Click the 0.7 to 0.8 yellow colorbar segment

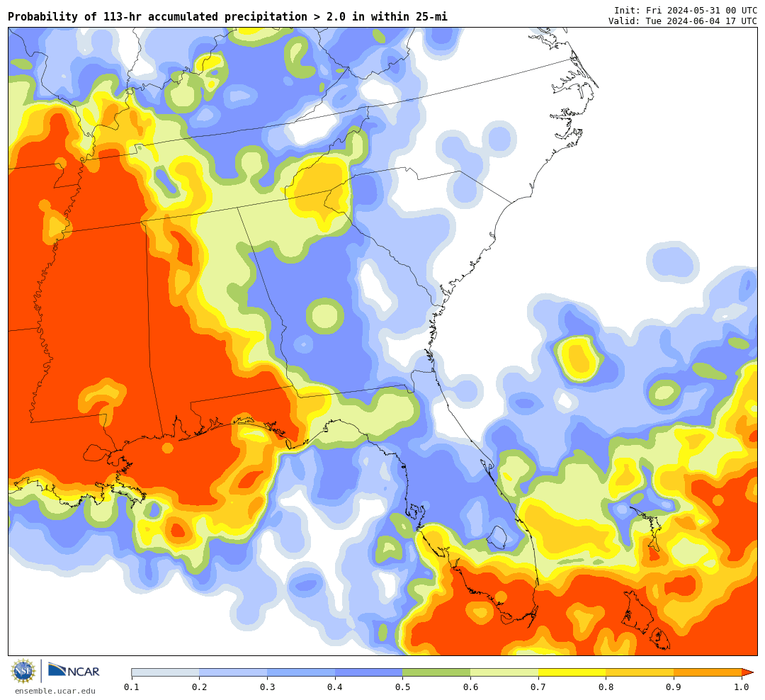point(572,672)
